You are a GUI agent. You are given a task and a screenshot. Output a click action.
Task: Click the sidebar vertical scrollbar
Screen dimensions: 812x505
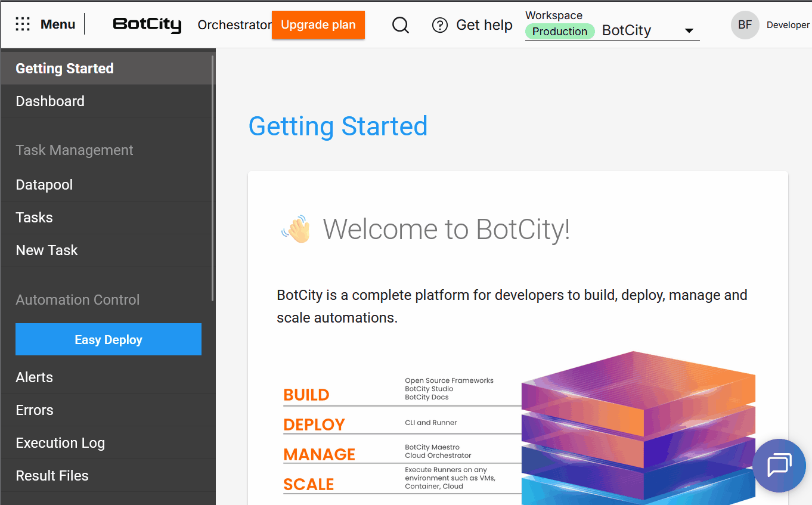212,179
